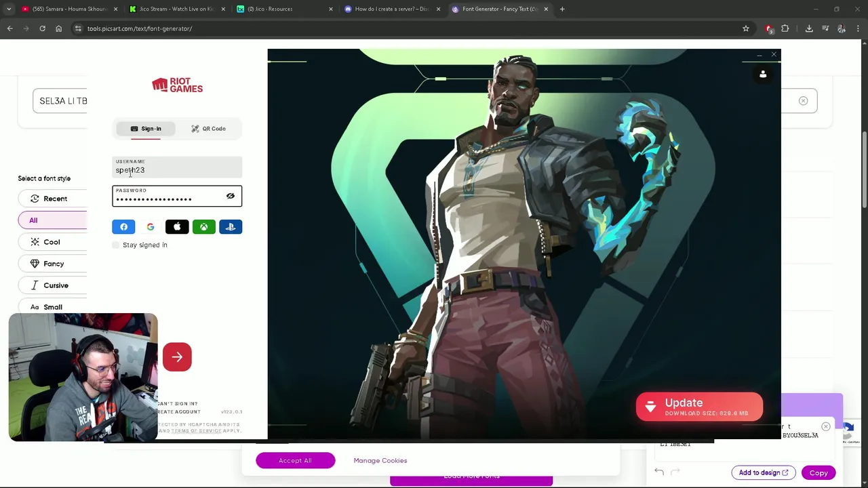Click the streamer webcam overlay
This screenshot has width=868, height=488.
click(x=83, y=378)
